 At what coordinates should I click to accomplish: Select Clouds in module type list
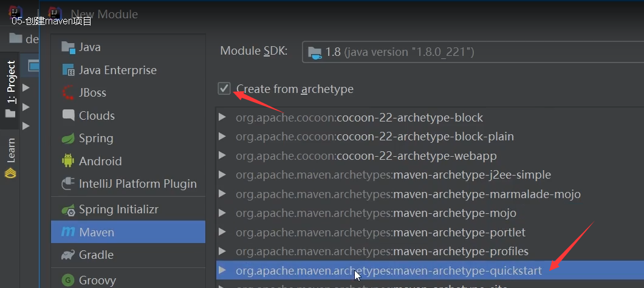[x=128, y=115]
